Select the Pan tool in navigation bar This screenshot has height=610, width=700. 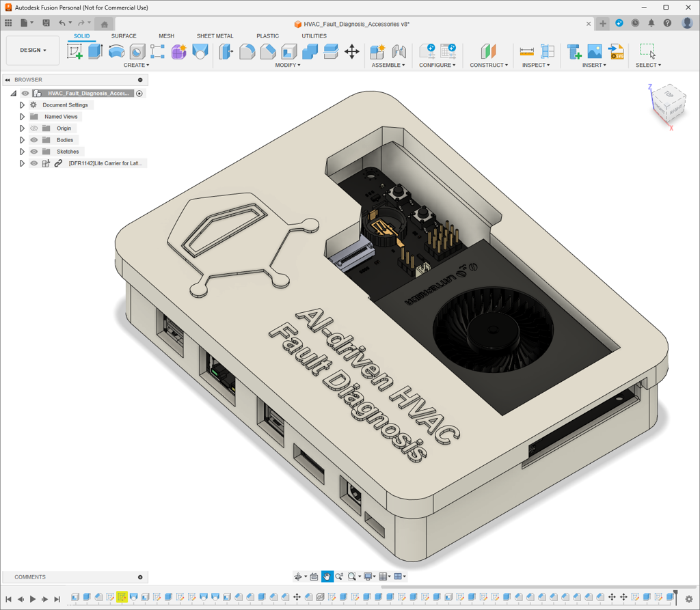pos(327,577)
